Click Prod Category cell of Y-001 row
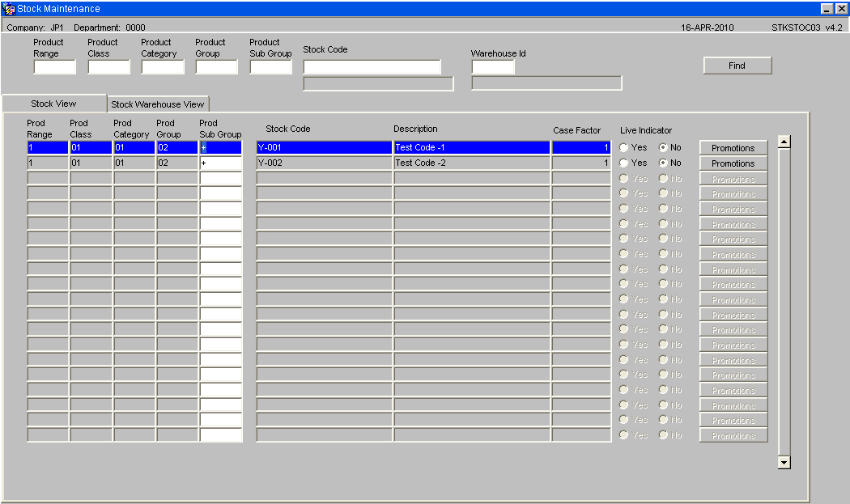 pos(134,147)
